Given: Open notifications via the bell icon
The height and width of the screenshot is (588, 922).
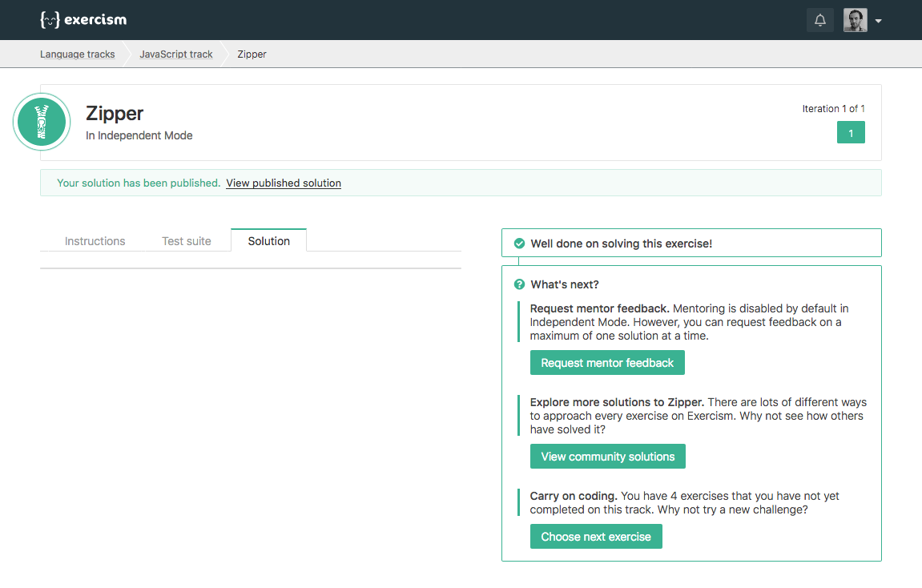Looking at the screenshot, I should 819,19.
